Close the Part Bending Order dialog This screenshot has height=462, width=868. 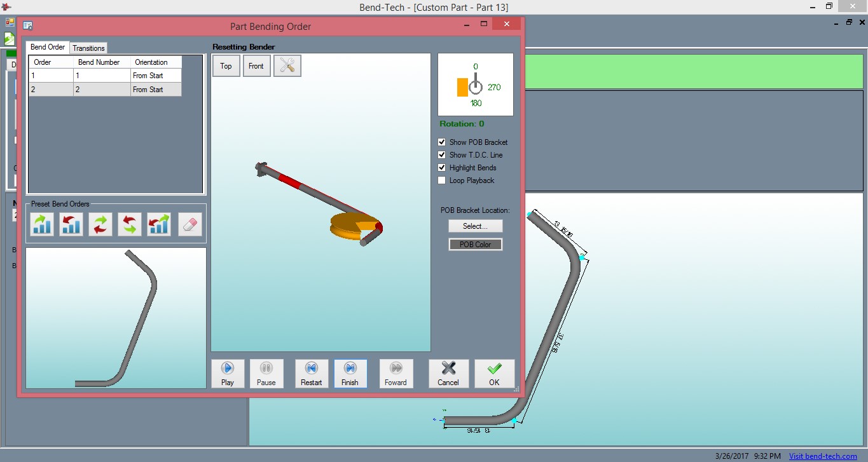(507, 24)
